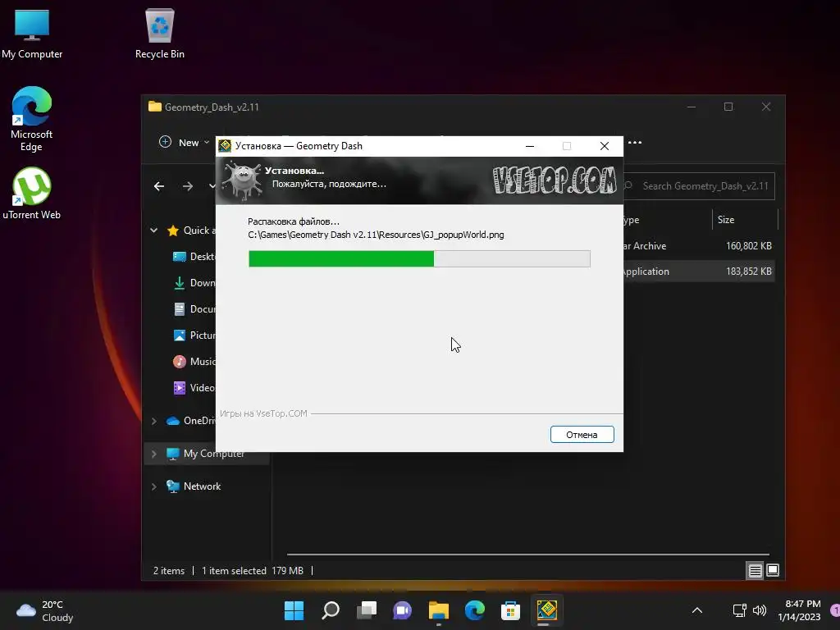Launch Microsoft Edge from desktop shortcut

pyautogui.click(x=32, y=119)
